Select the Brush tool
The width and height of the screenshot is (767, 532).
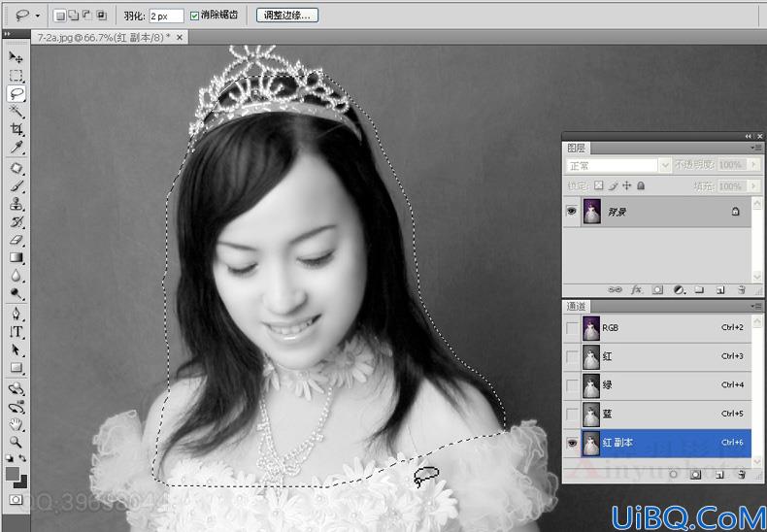click(x=16, y=186)
